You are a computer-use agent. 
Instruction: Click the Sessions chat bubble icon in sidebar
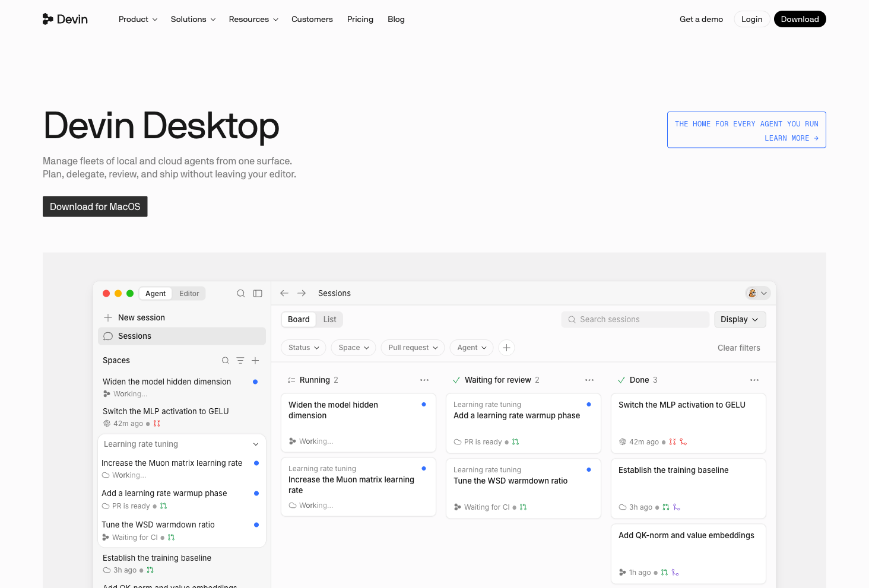pos(108,336)
